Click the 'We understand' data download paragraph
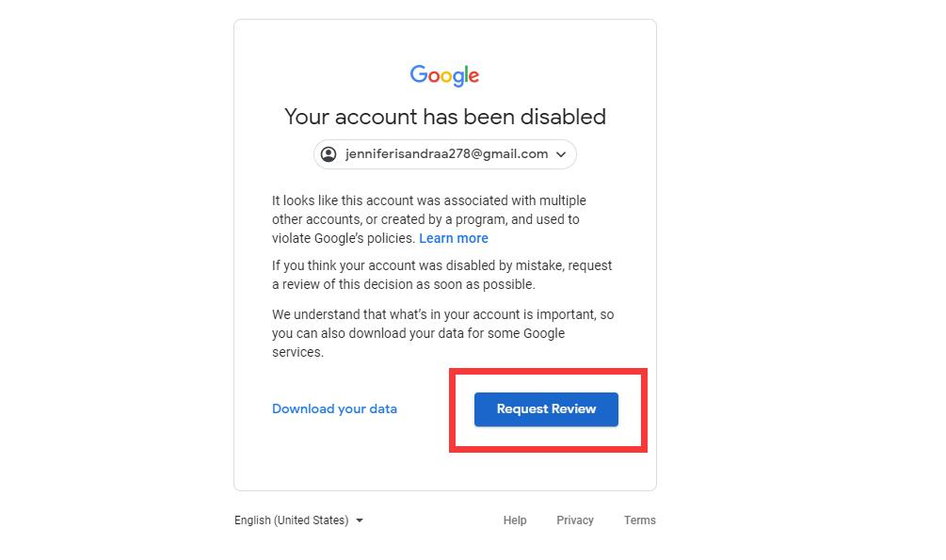Screen dimensions: 946x560 pos(442,333)
